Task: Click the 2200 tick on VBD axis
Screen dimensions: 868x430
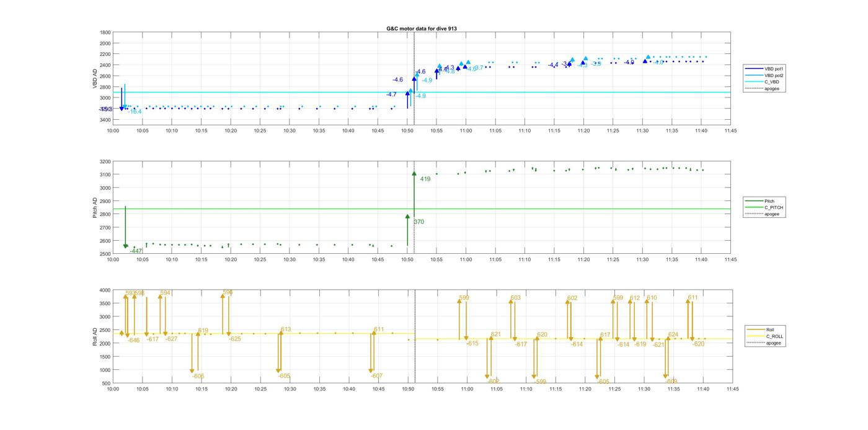Action: click(105, 54)
